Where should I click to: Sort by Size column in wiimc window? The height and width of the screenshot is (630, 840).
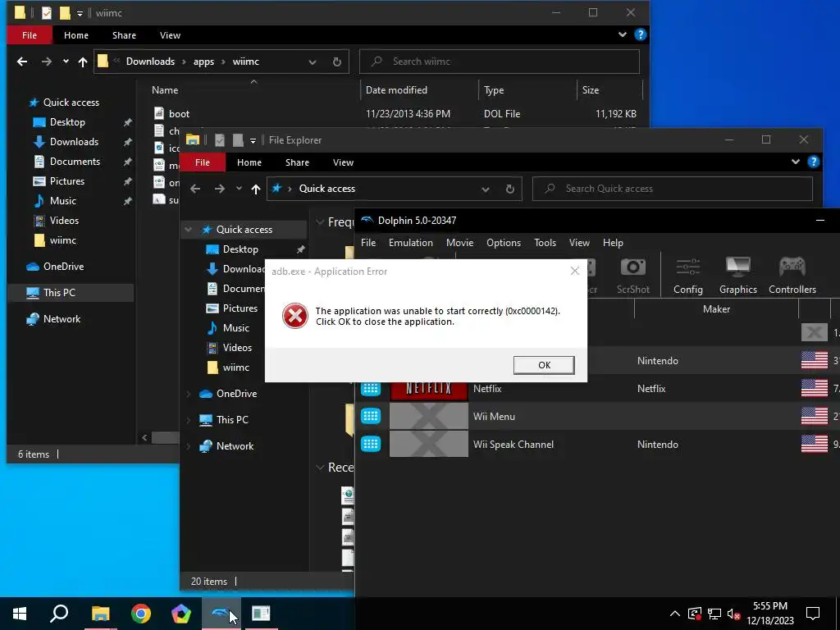tap(591, 90)
